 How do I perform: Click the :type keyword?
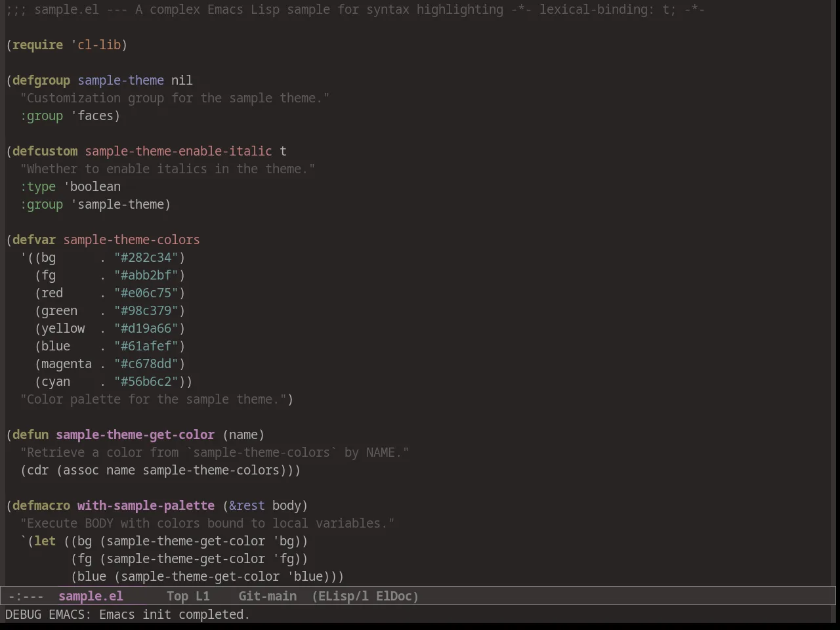click(x=38, y=186)
